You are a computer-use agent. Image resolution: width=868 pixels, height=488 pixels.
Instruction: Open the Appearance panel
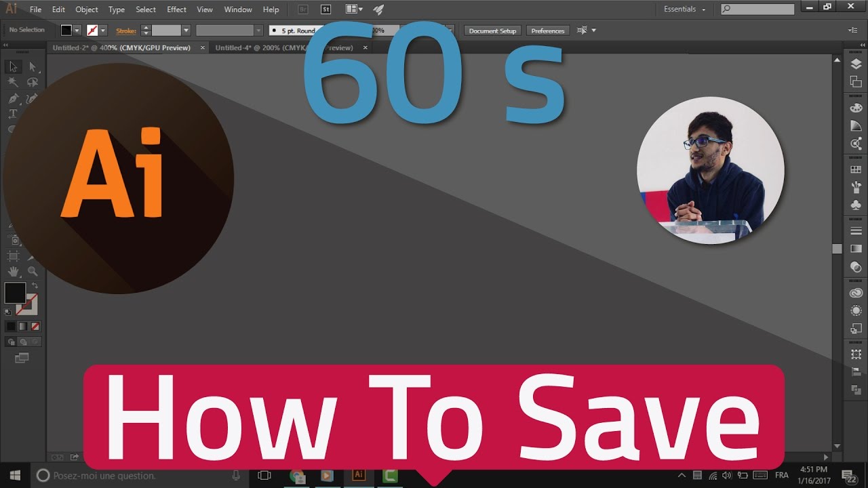(856, 310)
